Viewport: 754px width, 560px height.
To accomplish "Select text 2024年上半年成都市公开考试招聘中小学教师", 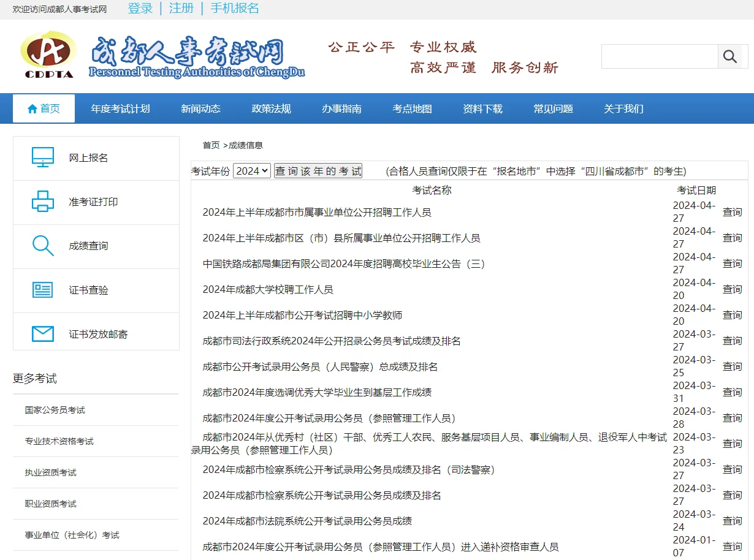I will (302, 315).
